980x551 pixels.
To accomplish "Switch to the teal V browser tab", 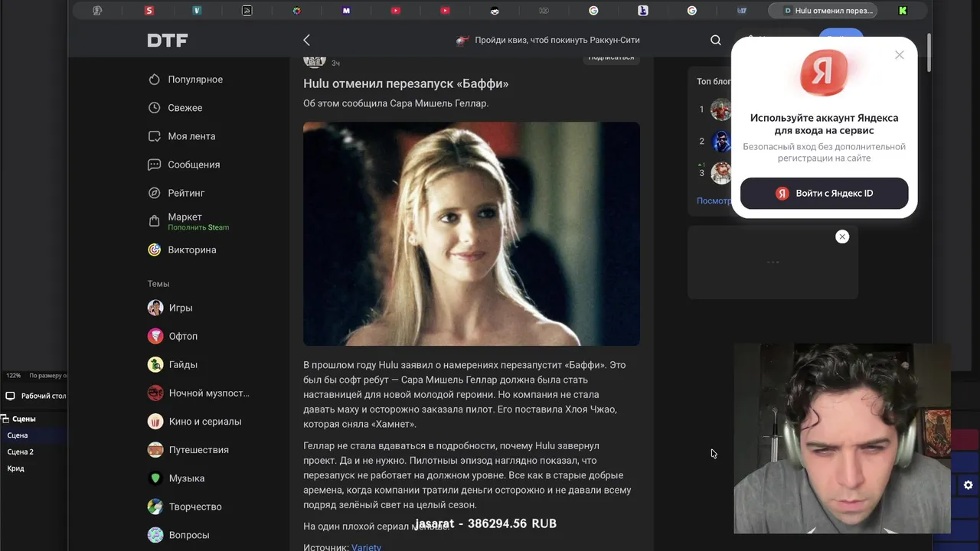I will click(198, 11).
